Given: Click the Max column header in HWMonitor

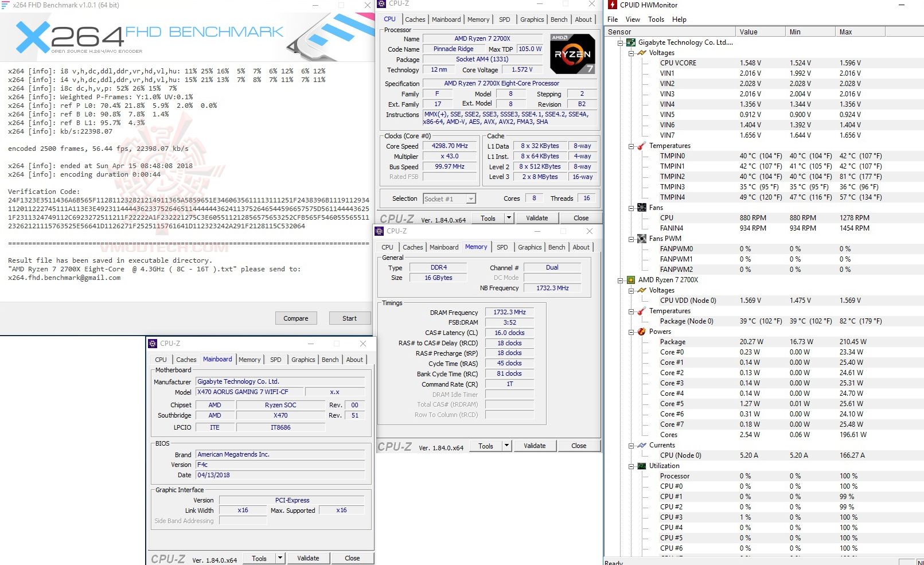Looking at the screenshot, I should 860,32.
